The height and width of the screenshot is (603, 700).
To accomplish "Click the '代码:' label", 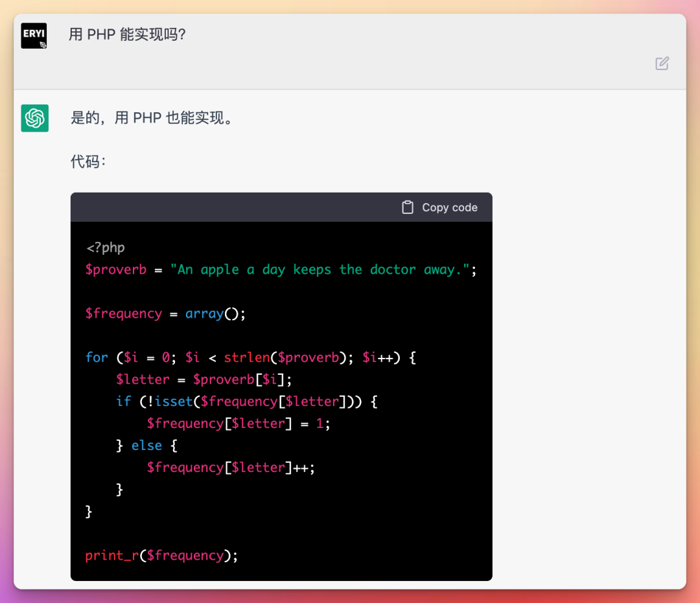I will [88, 161].
